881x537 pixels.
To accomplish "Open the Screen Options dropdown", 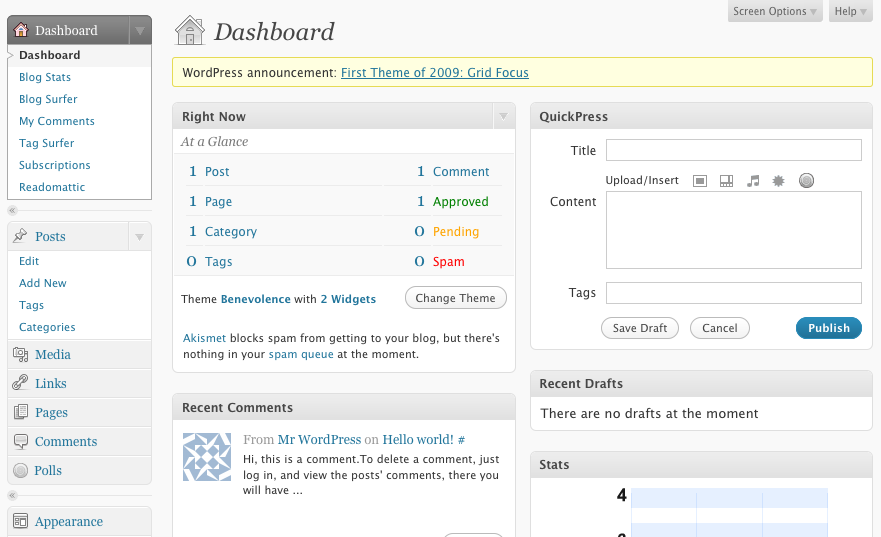I will (775, 11).
